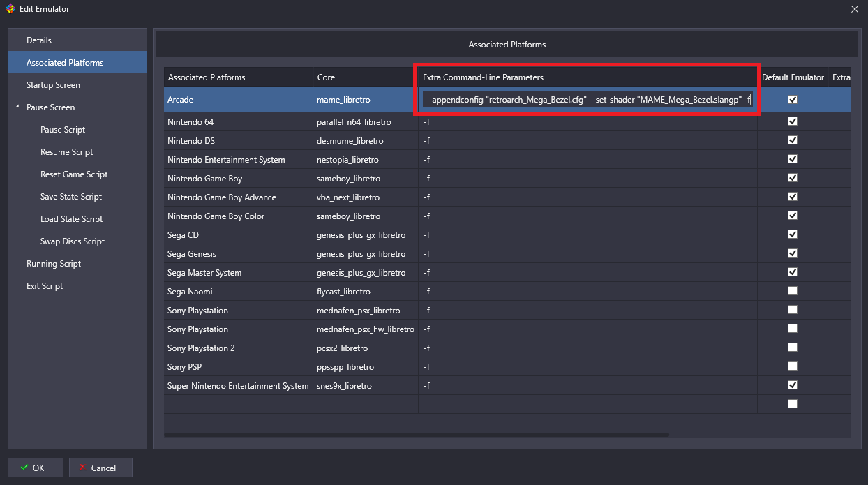Open the Reset Game Script page
This screenshot has width=868, height=485.
(x=74, y=174)
